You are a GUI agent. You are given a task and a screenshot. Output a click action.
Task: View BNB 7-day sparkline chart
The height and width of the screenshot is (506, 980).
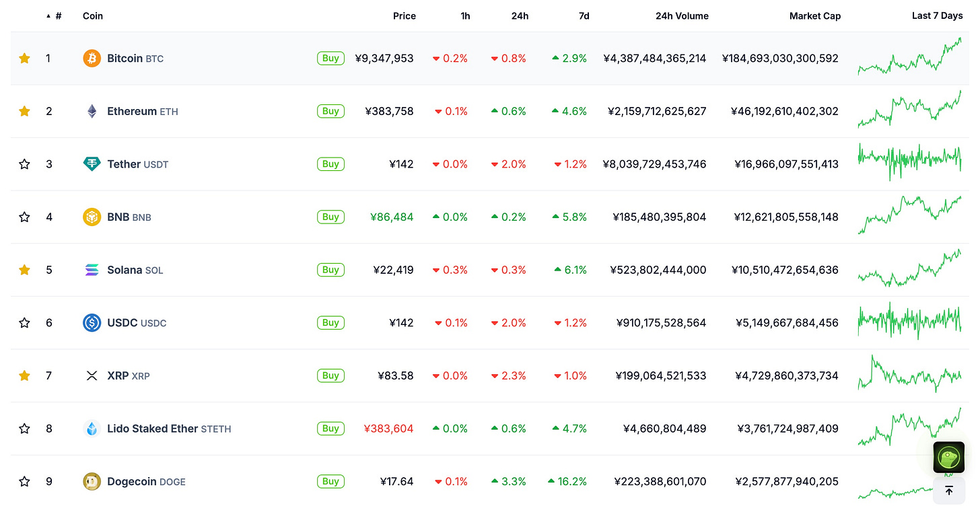tap(910, 215)
